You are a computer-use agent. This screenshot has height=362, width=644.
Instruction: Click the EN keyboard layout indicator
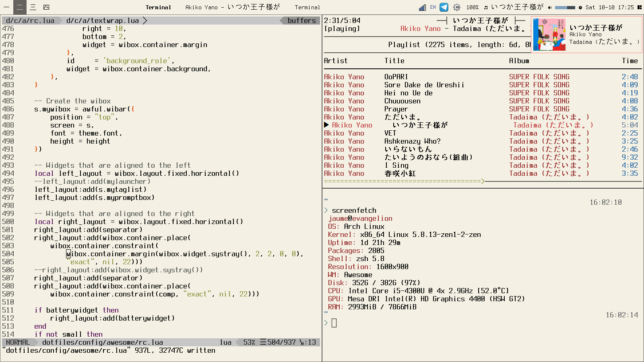[x=433, y=7]
